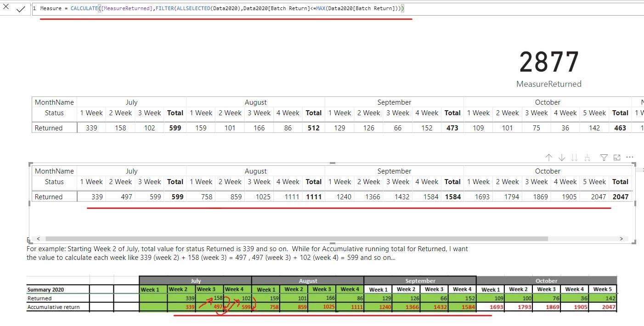The height and width of the screenshot is (326, 644).
Task: Open Focus mode for the selected matrix
Action: point(617,157)
